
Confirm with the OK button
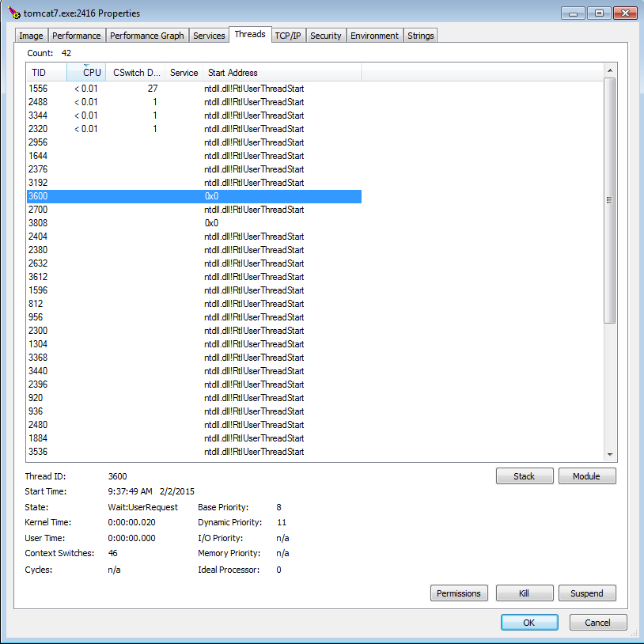(529, 622)
